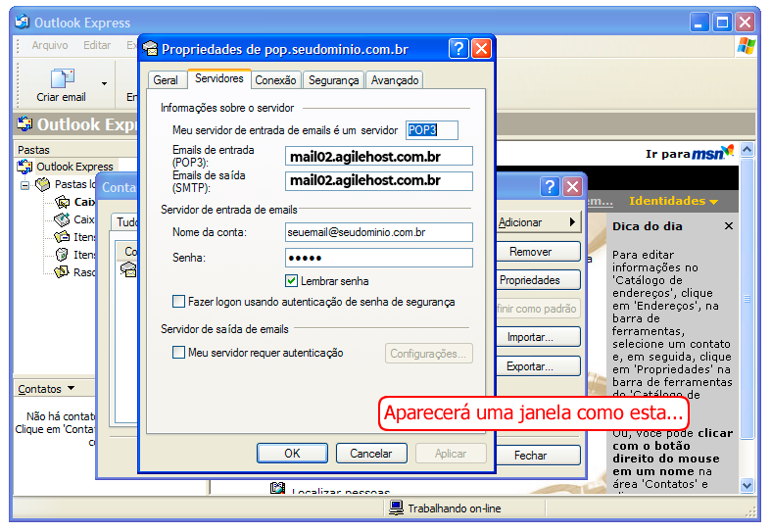Click the Outlook Express folder tree icon
This screenshot has width=771, height=532.
point(25,167)
